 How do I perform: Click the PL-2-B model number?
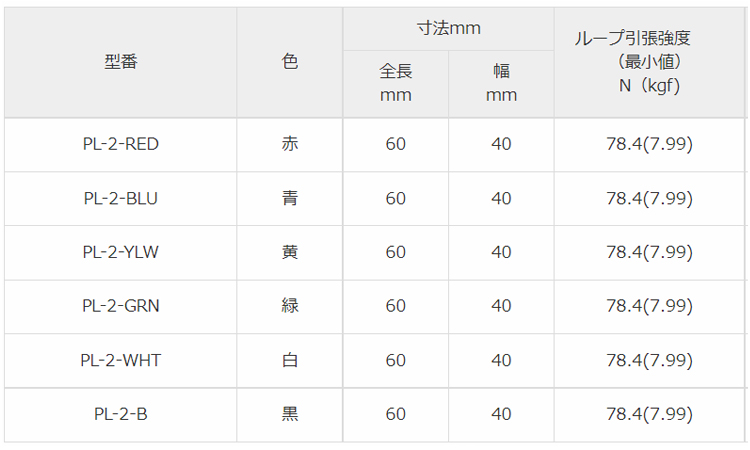[120, 414]
